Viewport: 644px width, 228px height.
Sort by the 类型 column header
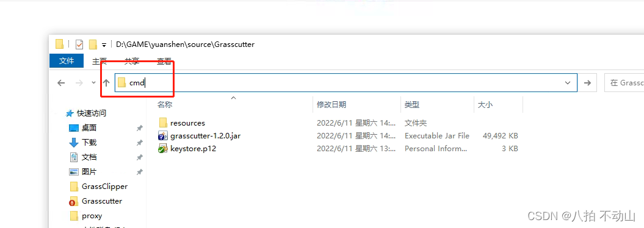click(x=412, y=105)
